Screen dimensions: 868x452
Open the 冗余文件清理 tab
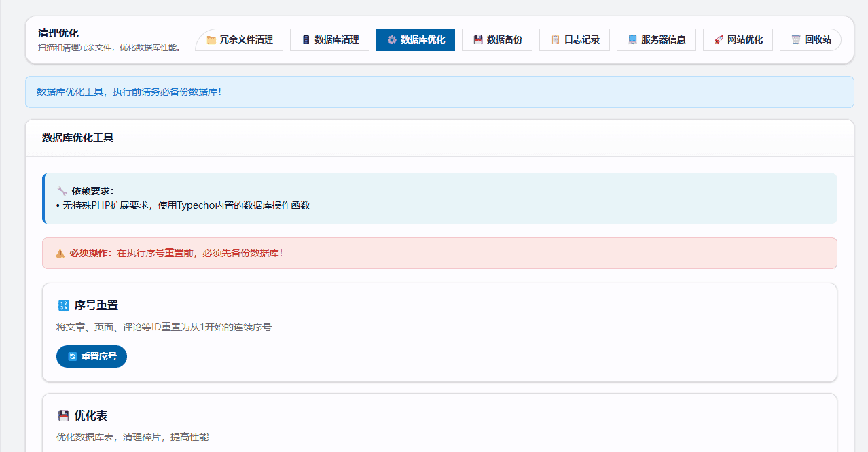(239, 39)
